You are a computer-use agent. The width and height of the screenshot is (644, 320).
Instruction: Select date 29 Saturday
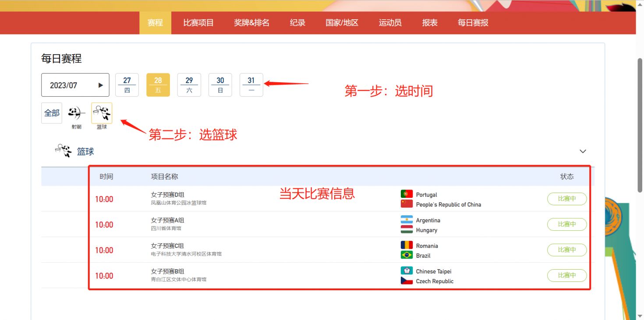point(189,85)
